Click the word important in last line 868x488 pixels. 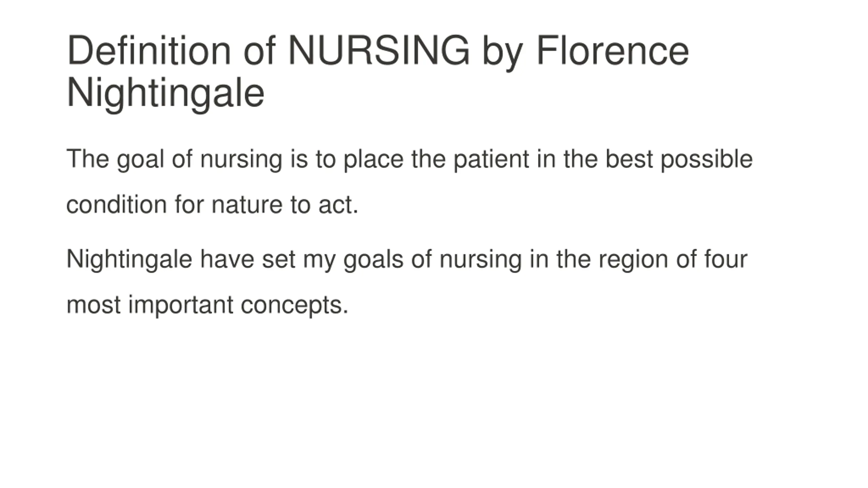tap(181, 305)
